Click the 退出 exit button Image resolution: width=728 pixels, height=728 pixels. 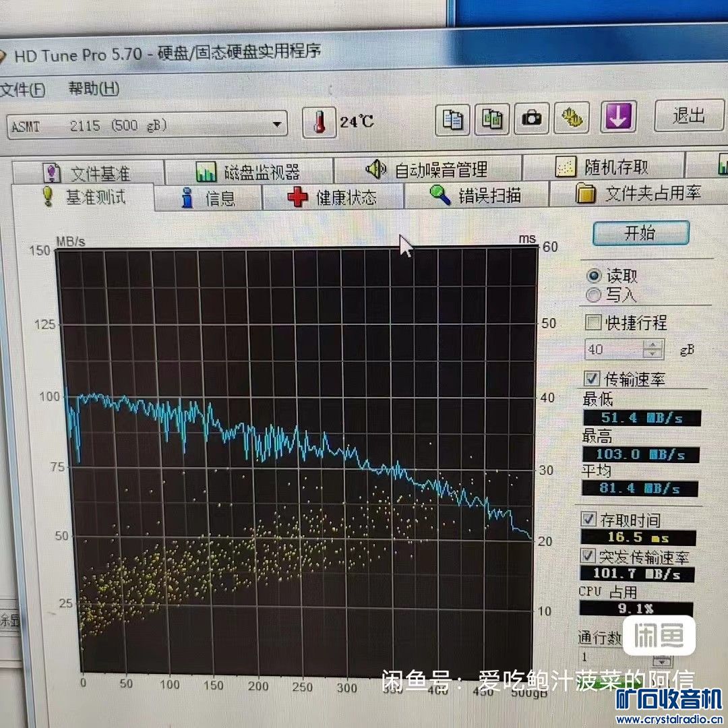tap(688, 116)
